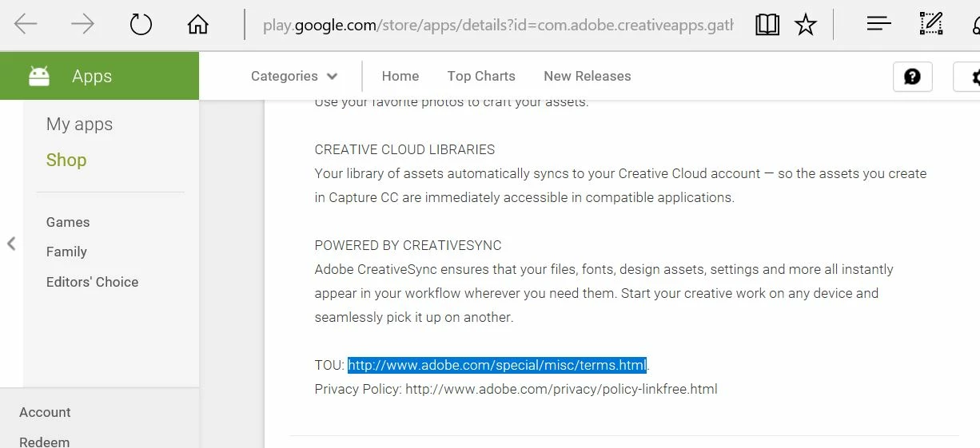The image size is (980, 448).
Task: Click the CREATIVE CLOUD LIBRARIES heading
Action: coord(404,149)
